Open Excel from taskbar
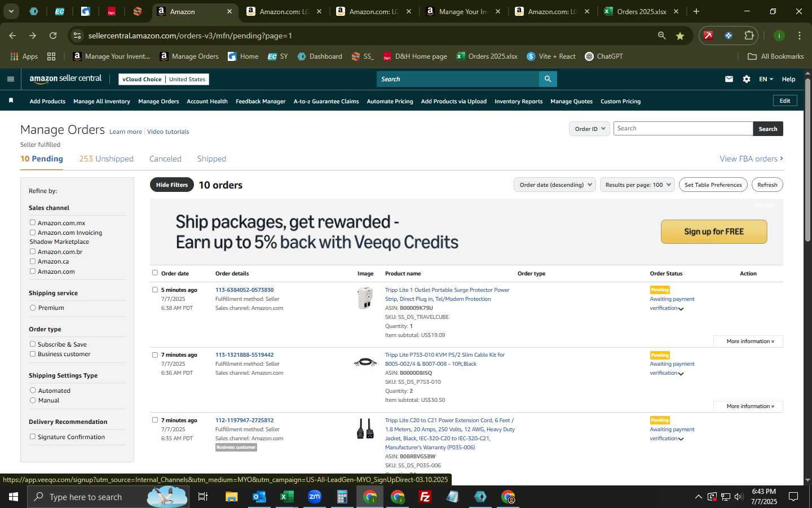The image size is (812, 508). click(286, 497)
